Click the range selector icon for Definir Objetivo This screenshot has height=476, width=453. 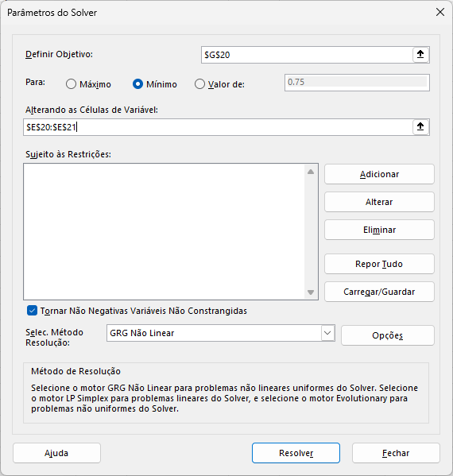pyautogui.click(x=420, y=55)
